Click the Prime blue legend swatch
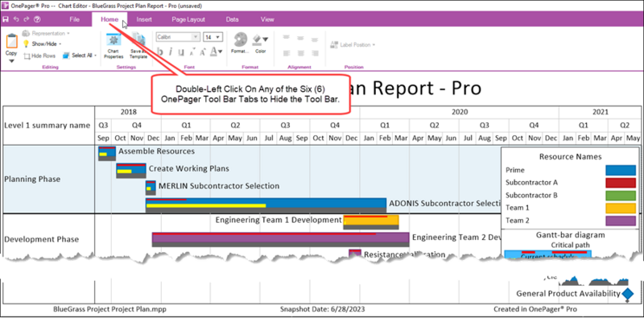This screenshot has width=644, height=318. tap(621, 170)
